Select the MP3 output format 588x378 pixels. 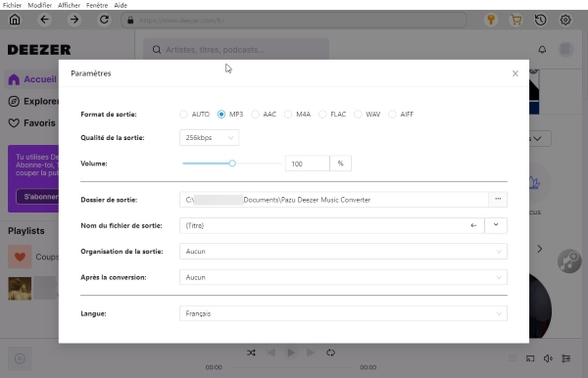pos(221,115)
